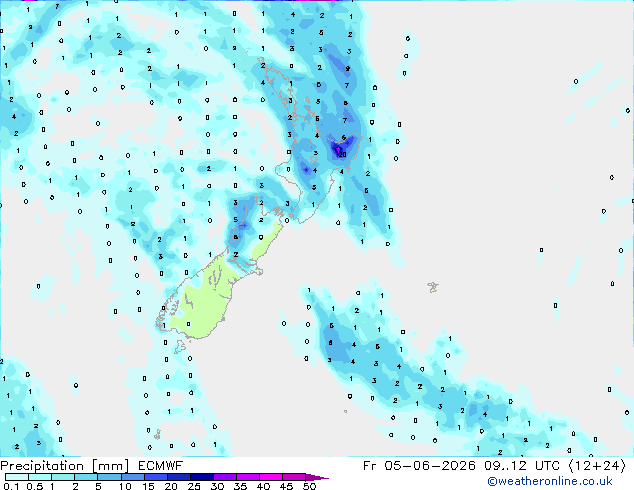Click the legend label '0.1'
Image resolution: width=634 pixels, height=490 pixels.
(x=11, y=486)
